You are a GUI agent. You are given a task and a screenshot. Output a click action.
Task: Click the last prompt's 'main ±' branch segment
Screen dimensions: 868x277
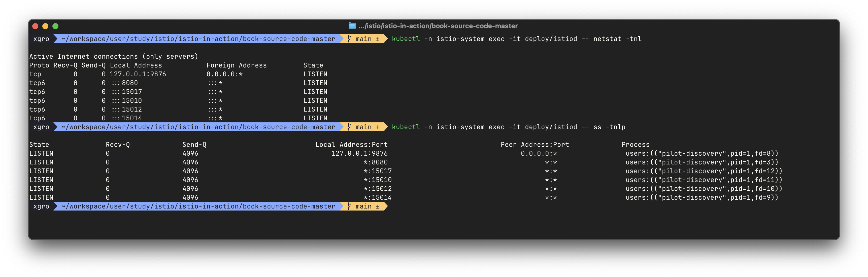pyautogui.click(x=364, y=206)
